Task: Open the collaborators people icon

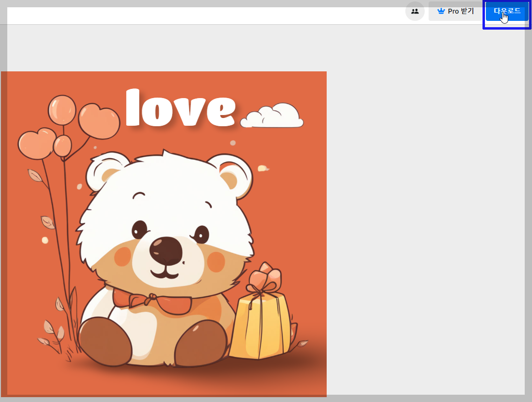Action: (415, 11)
